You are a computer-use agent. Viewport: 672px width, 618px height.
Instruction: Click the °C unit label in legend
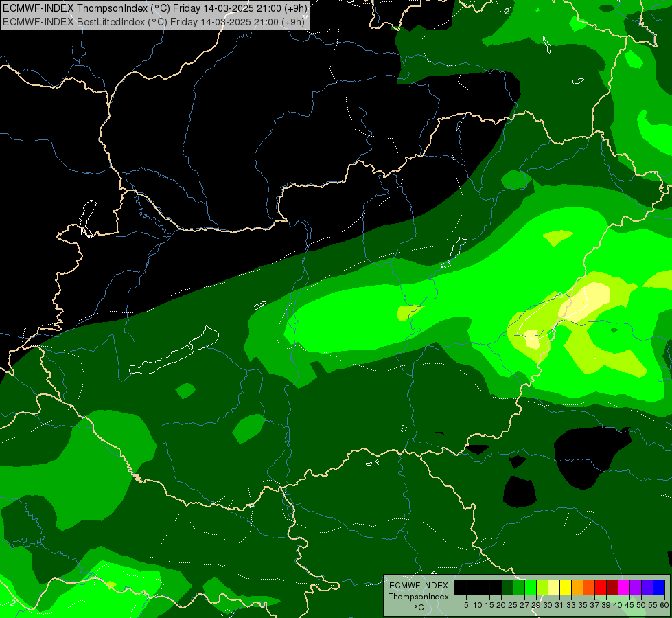click(x=419, y=608)
